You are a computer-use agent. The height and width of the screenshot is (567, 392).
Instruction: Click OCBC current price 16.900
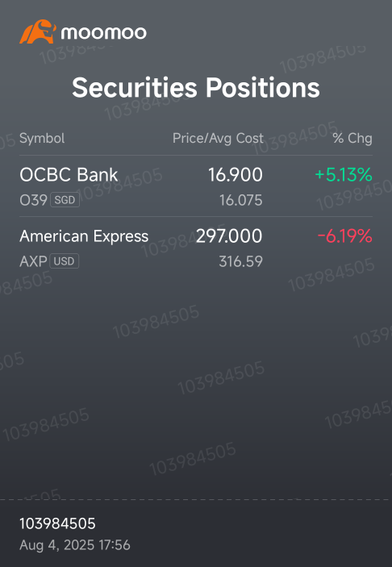(236, 175)
